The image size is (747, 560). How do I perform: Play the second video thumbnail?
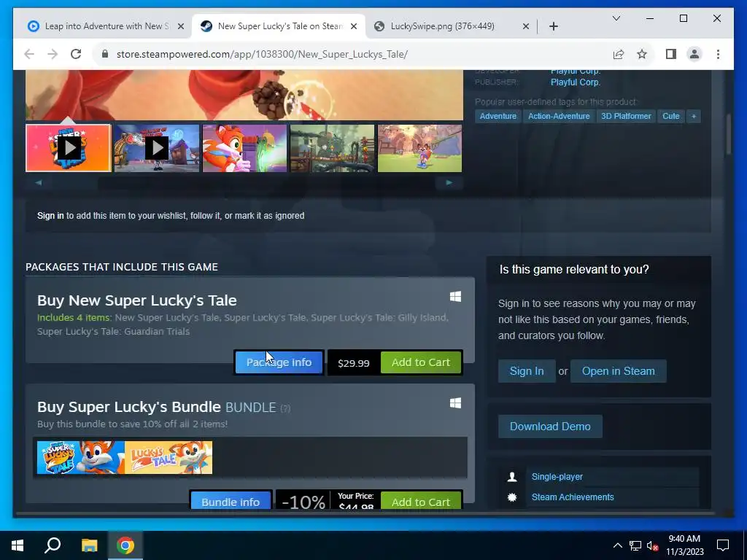(x=157, y=148)
